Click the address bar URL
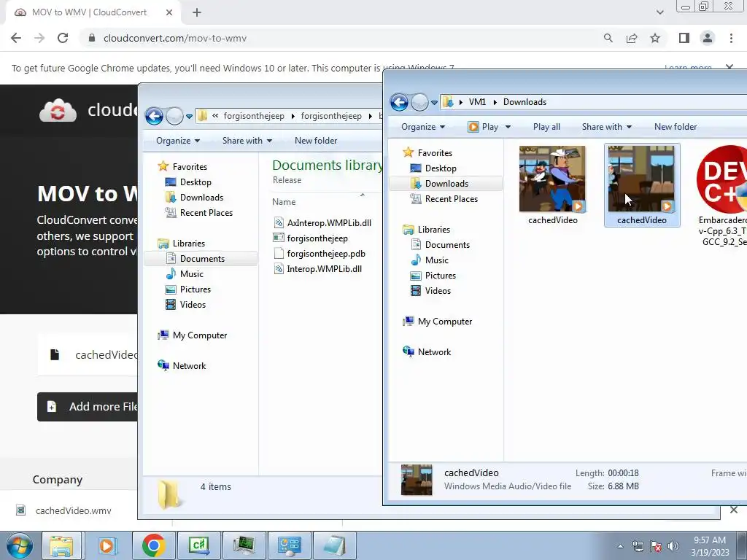The height and width of the screenshot is (560, 747). [x=175, y=38]
